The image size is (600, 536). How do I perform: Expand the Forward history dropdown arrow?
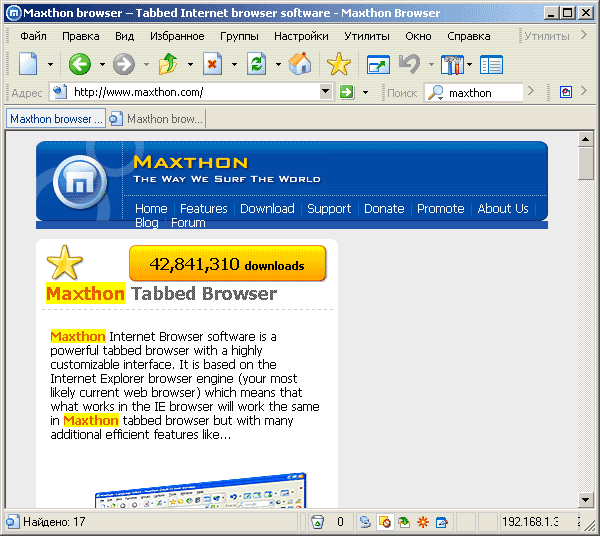146,64
